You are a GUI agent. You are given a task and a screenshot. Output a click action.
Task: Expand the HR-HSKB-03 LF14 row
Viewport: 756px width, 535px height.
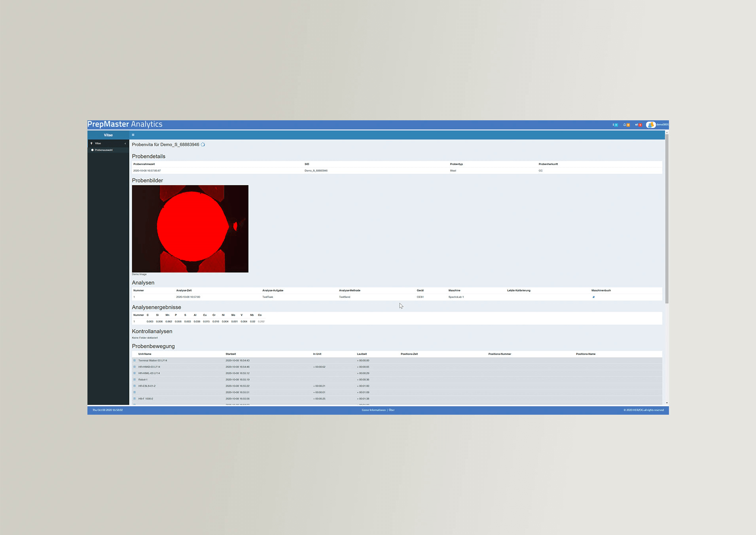pyautogui.click(x=135, y=367)
